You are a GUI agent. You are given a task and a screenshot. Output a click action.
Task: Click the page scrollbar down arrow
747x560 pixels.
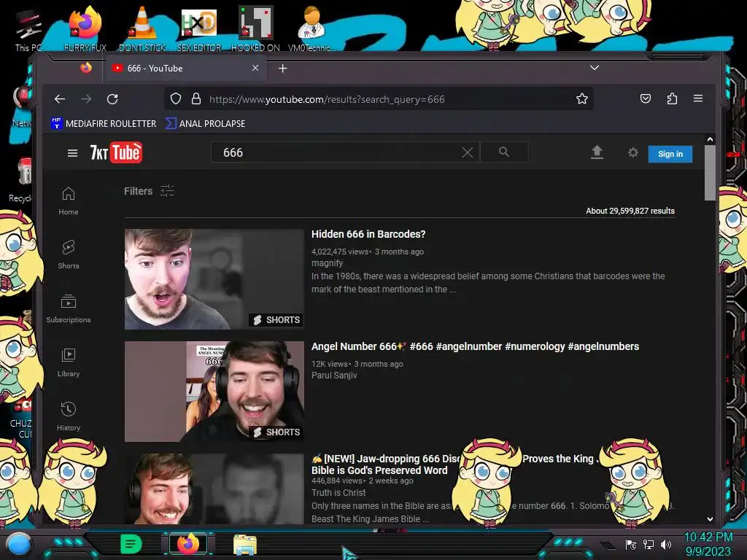(x=710, y=518)
